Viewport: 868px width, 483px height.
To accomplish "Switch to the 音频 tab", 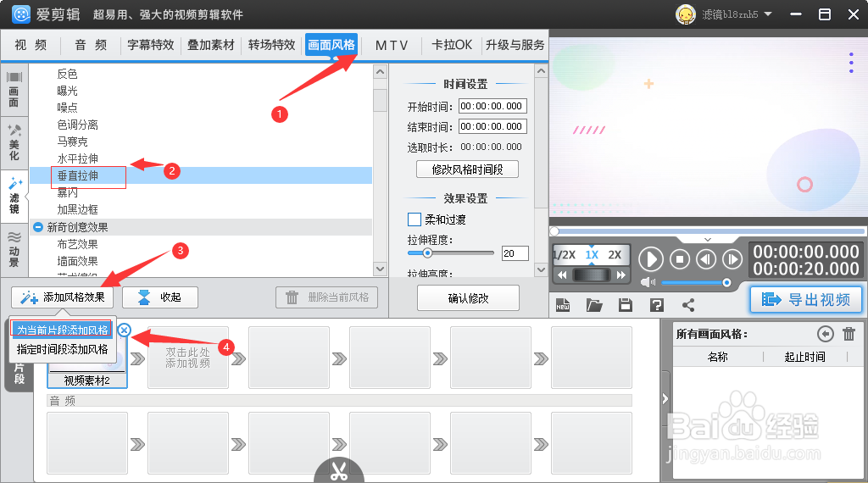I will click(91, 45).
